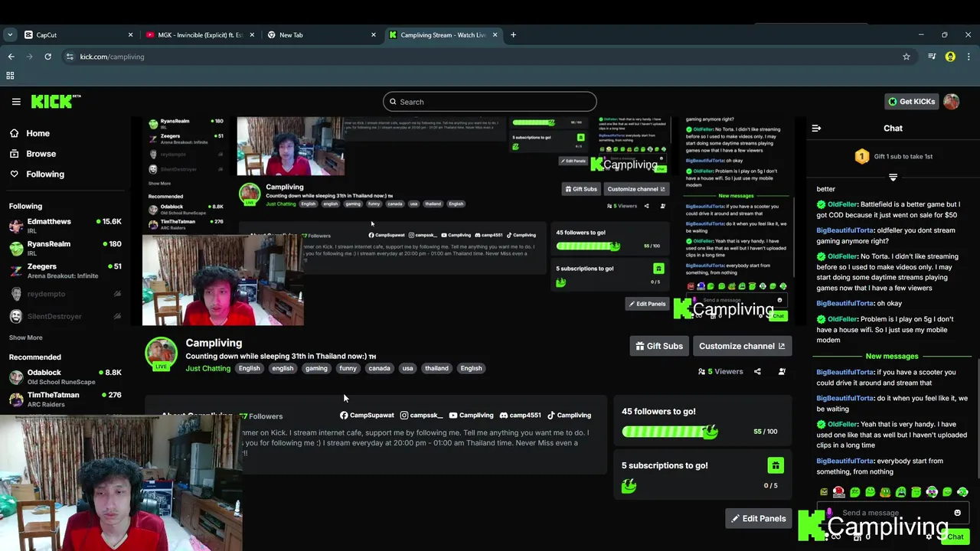Open the tab search dropdown arrow
The image size is (980, 551).
tap(10, 34)
